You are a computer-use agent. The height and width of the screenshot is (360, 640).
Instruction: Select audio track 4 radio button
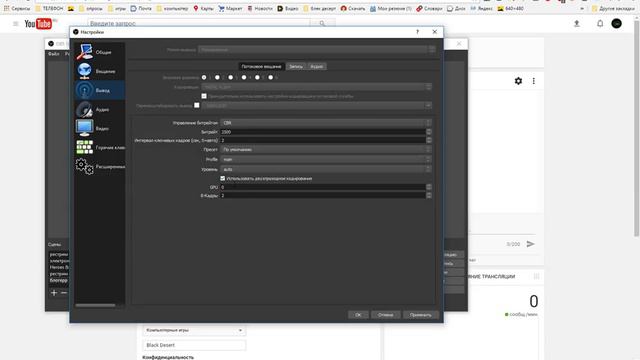click(244, 77)
